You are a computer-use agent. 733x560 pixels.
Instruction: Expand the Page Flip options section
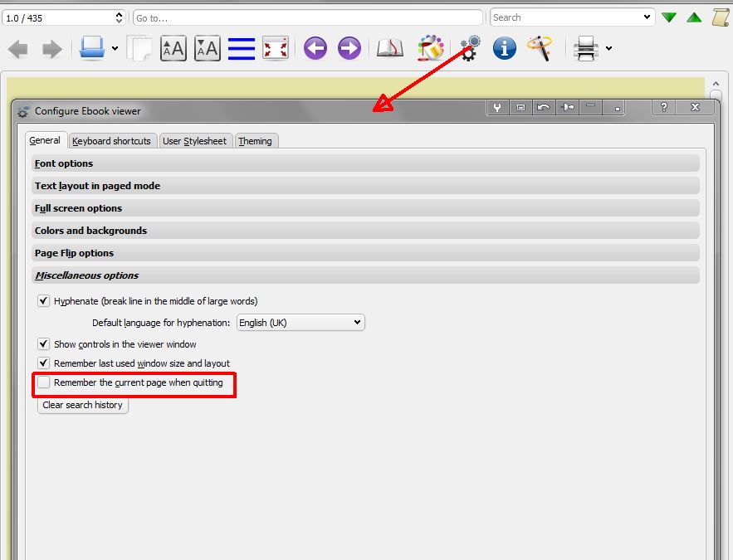(x=365, y=253)
